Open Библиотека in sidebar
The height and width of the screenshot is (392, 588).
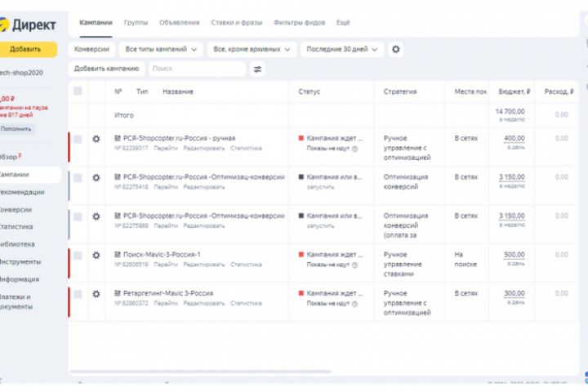pyautogui.click(x=17, y=244)
